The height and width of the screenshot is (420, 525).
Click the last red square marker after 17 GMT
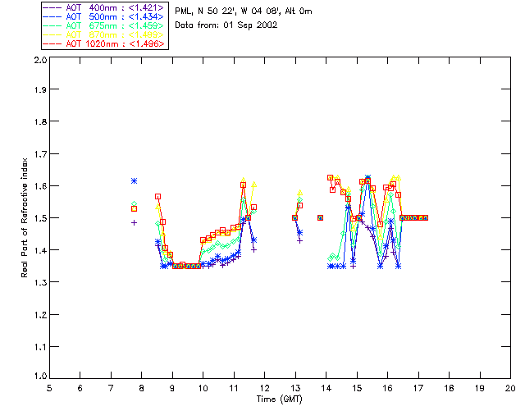[x=426, y=217]
